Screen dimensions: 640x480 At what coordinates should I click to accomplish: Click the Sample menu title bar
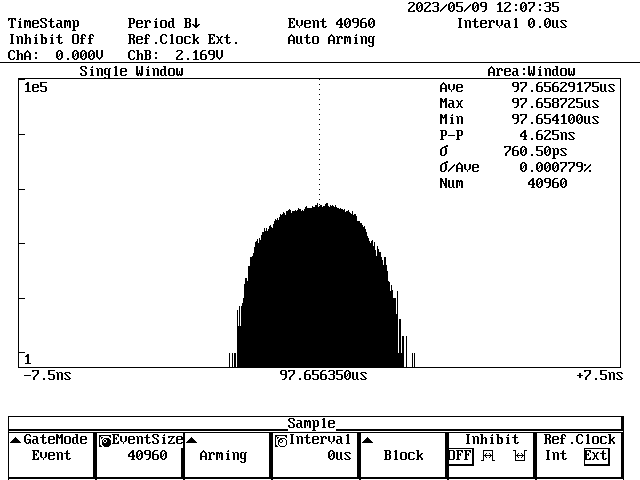click(x=311, y=423)
